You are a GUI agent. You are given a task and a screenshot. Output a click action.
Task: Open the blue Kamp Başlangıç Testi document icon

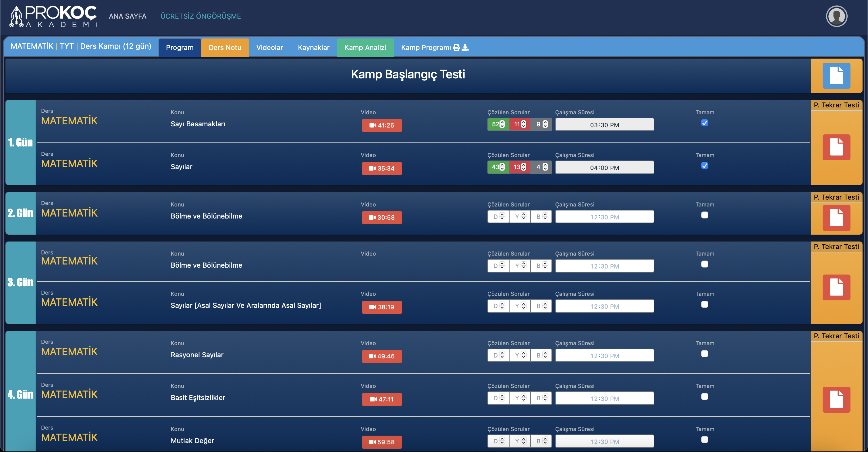836,76
